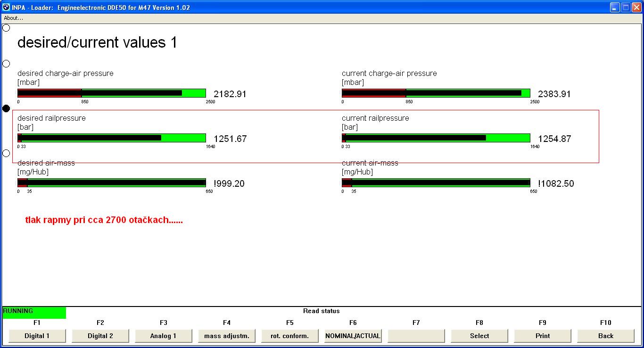Open the Digital 2 view
The width and height of the screenshot is (644, 348).
(x=100, y=336)
